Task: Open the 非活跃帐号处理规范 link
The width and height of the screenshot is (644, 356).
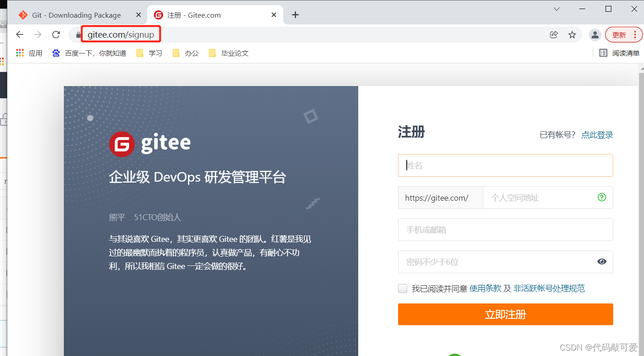Action: coord(549,289)
